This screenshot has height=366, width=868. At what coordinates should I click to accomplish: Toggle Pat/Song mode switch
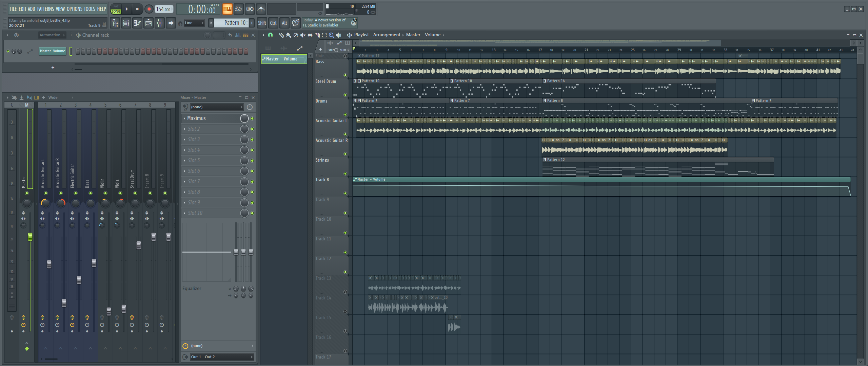click(116, 9)
